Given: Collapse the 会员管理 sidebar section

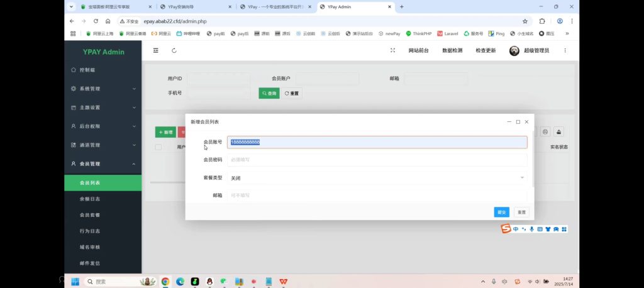Looking at the screenshot, I should pos(103,164).
